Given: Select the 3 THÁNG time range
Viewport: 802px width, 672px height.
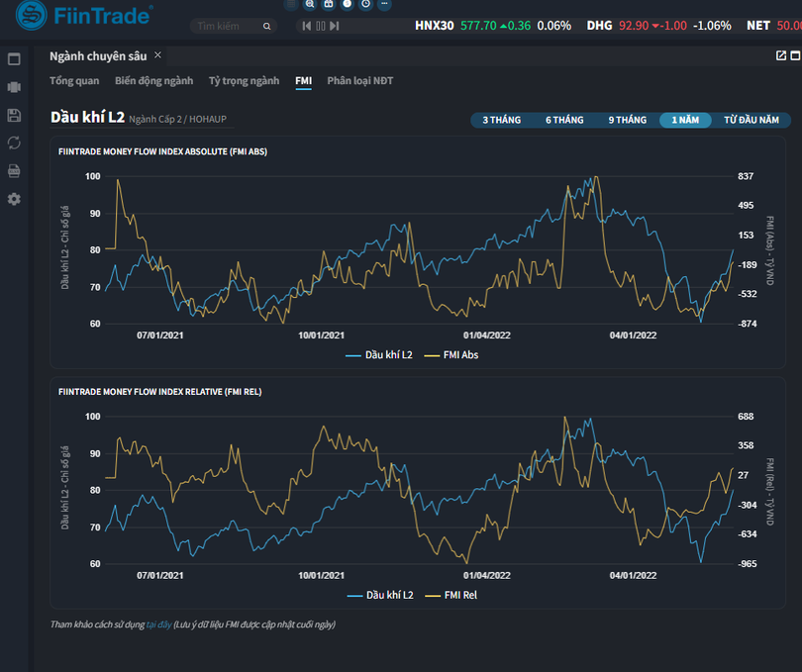Looking at the screenshot, I should [501, 120].
